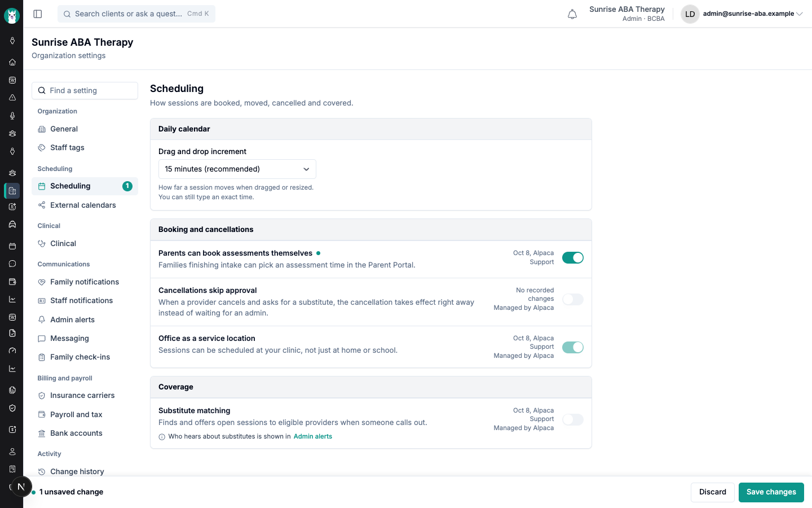Open Clinical settings in the sidebar
Image resolution: width=812 pixels, height=508 pixels.
tap(85, 244)
